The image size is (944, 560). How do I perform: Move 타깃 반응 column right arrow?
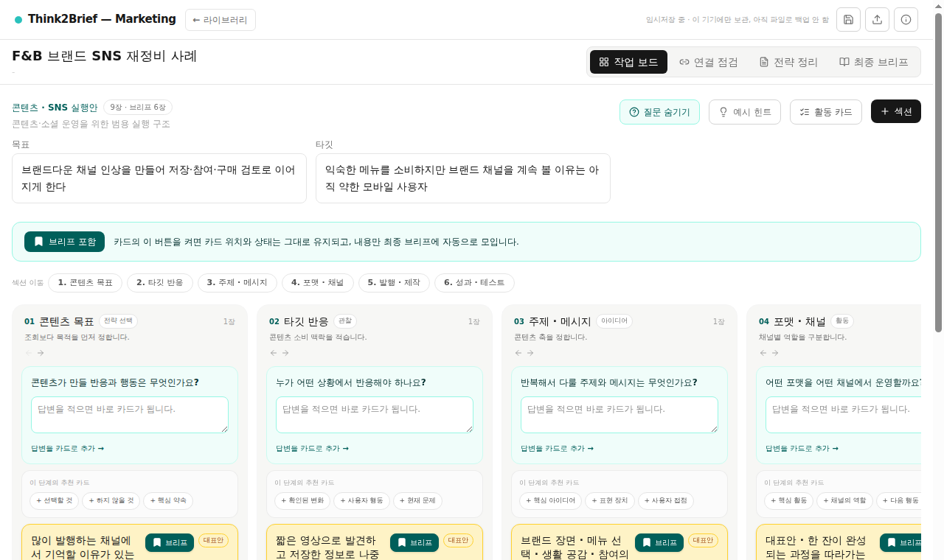pos(285,353)
